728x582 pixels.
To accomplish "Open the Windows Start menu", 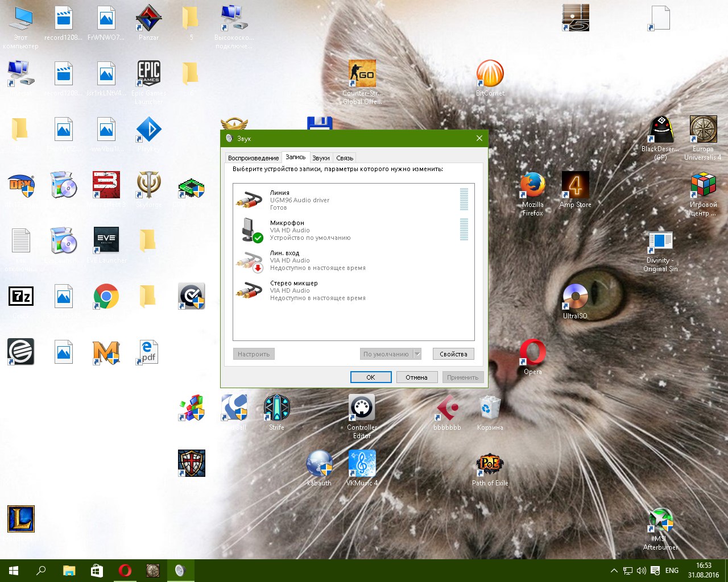I will pyautogui.click(x=14, y=571).
